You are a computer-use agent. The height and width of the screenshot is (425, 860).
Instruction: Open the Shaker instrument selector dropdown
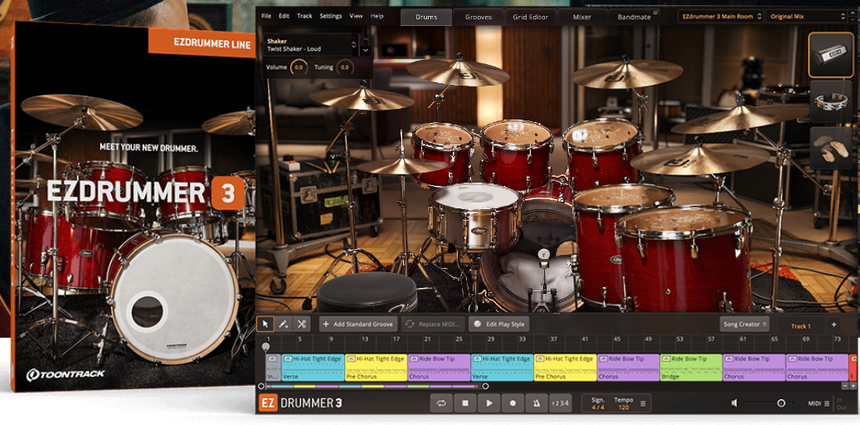310,44
